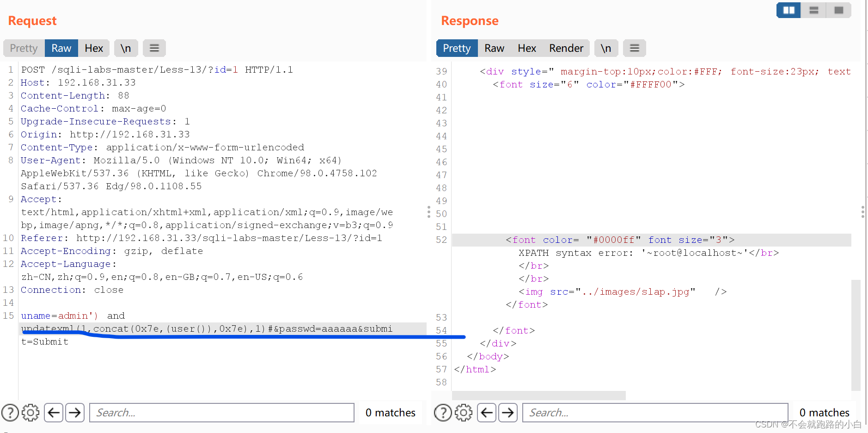Click the XPATH syntax error response line
868x433 pixels.
(649, 253)
